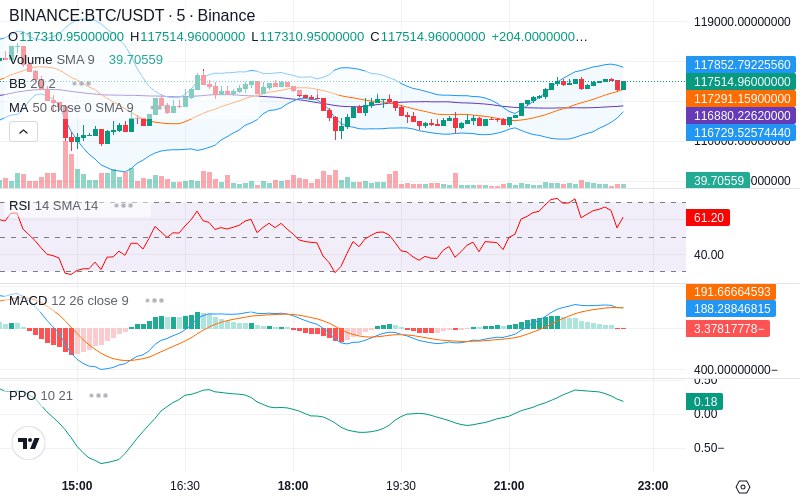Click the 19:30 time axis label
Screen dimensions: 800x500
[x=401, y=486]
